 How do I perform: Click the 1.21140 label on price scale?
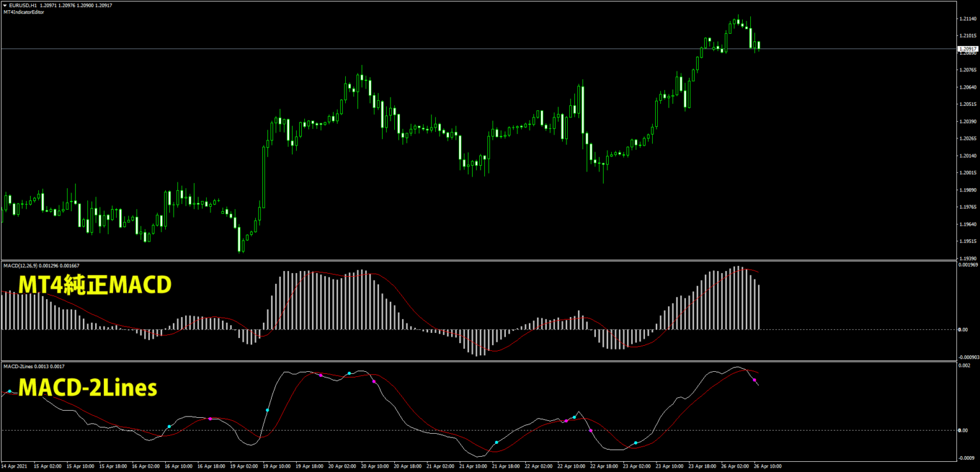(967, 19)
